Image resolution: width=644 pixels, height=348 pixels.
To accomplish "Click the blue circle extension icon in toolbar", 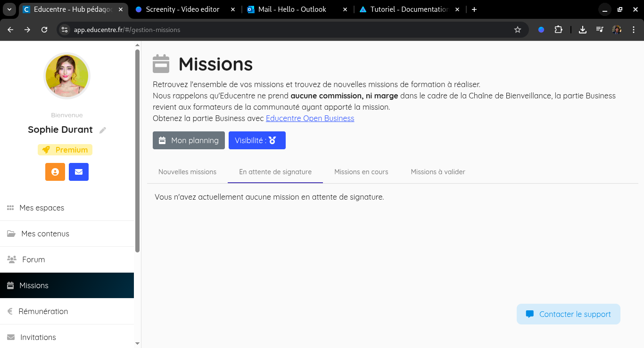I will coord(541,30).
